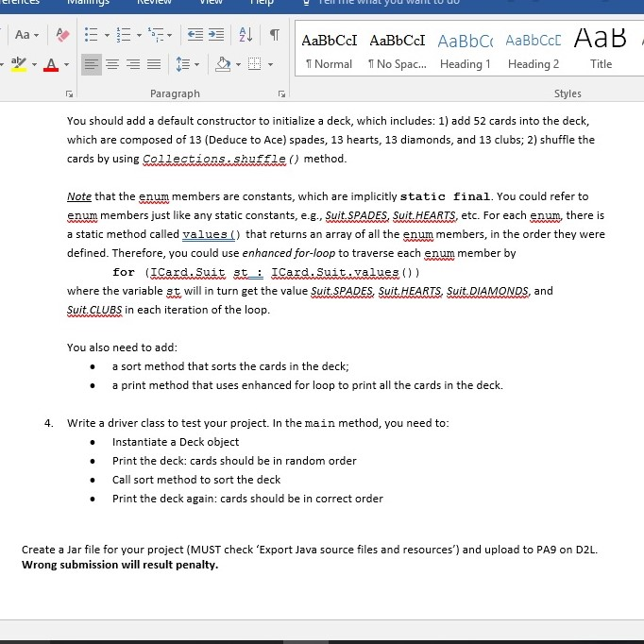Open the Change Case Aa dropdown

[x=25, y=36]
